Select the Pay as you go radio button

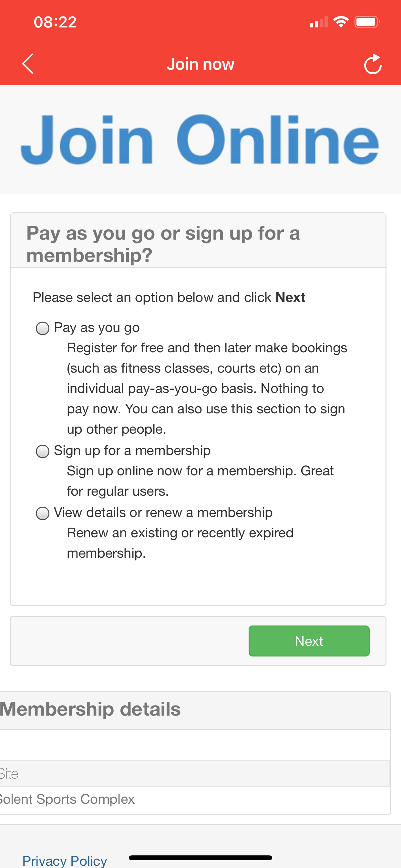pos(43,328)
